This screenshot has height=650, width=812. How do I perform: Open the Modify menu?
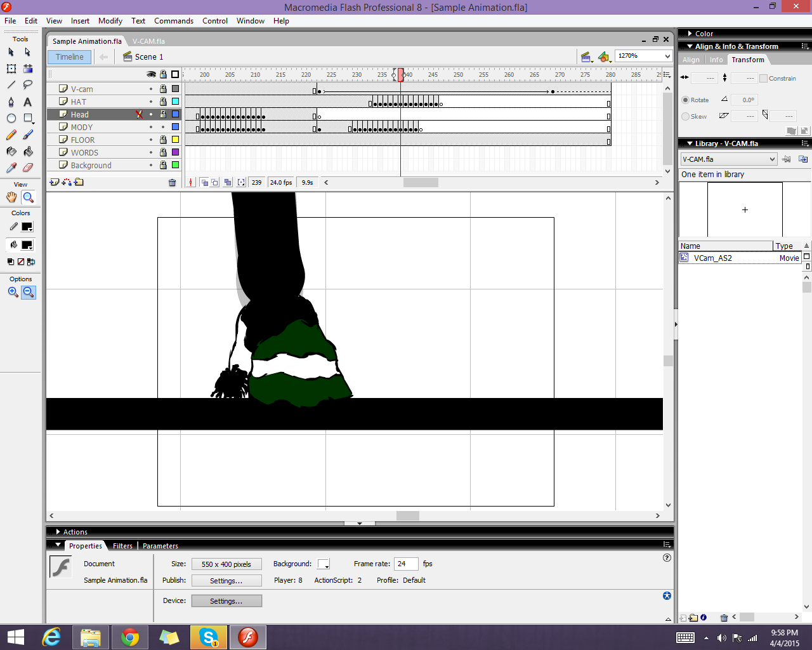coord(110,21)
